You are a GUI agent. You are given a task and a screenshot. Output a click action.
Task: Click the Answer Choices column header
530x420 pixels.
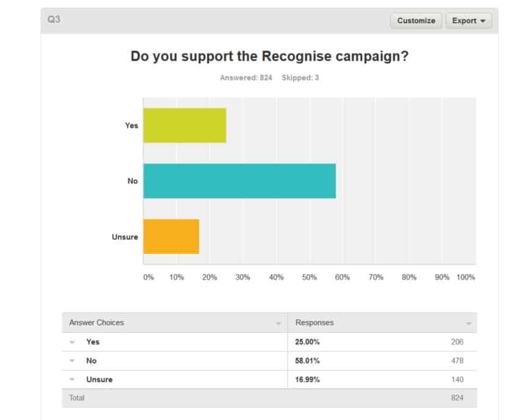coord(96,322)
